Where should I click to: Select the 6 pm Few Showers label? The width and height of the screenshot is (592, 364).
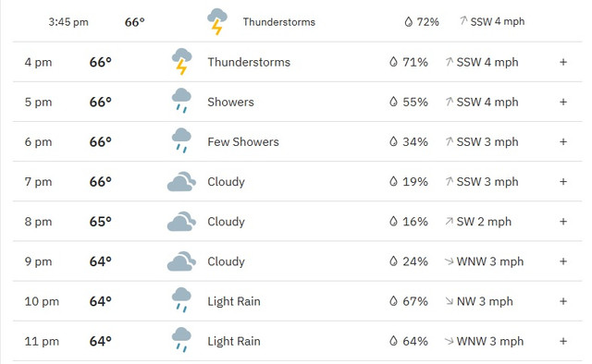point(243,142)
